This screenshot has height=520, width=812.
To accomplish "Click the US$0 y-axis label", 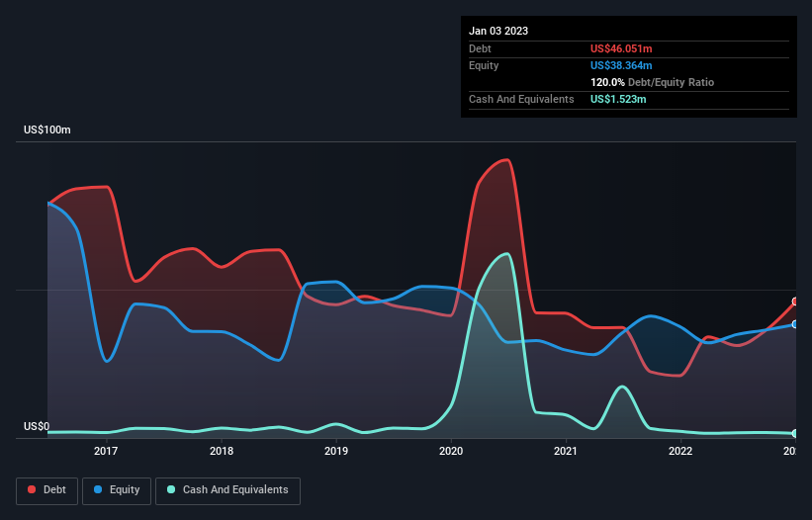I will [x=37, y=426].
